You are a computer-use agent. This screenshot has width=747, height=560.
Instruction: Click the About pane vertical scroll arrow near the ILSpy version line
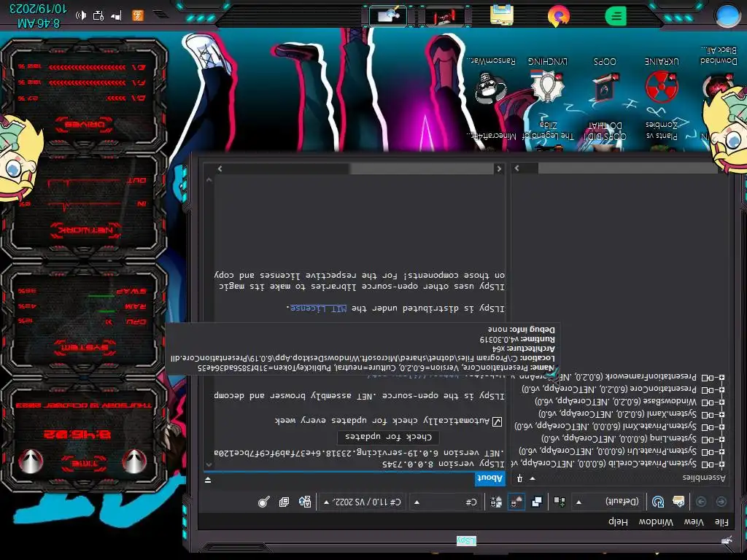tap(209, 464)
